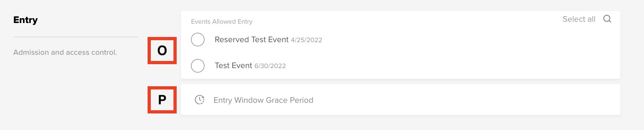Screen dimensions: 644x130
Task: Open the Entry Window Grace Period field
Action: pyautogui.click(x=401, y=100)
